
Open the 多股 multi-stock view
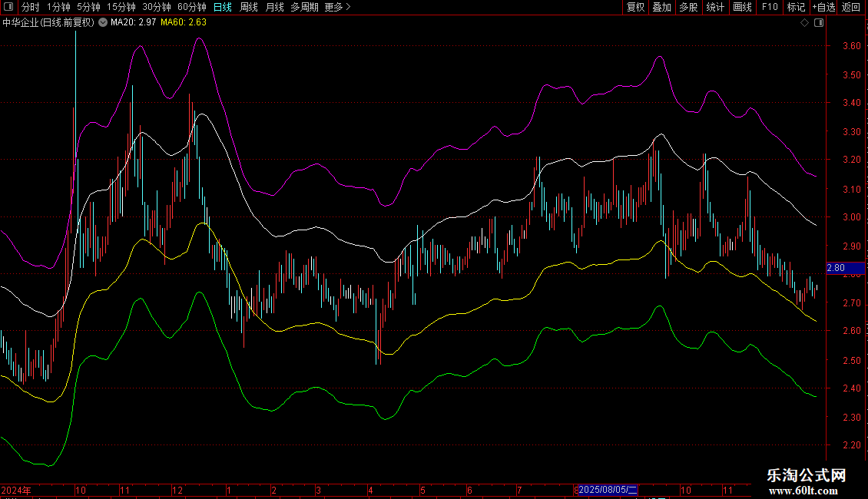(x=688, y=7)
